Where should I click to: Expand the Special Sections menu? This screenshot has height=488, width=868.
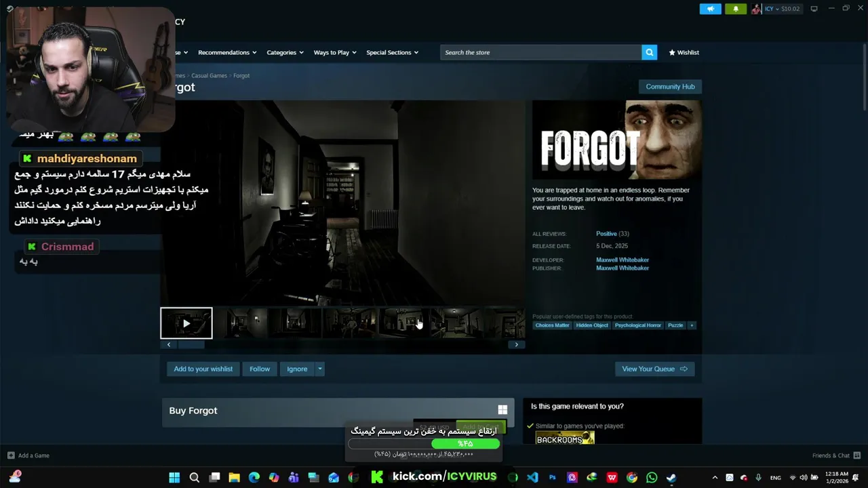(x=392, y=52)
